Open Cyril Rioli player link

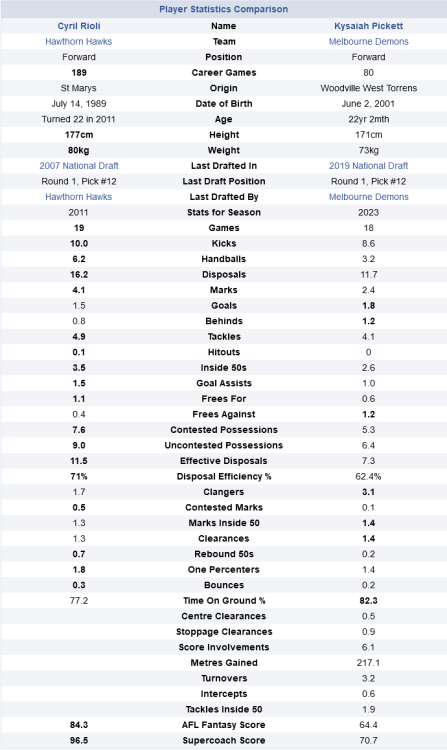pyautogui.click(x=79, y=26)
